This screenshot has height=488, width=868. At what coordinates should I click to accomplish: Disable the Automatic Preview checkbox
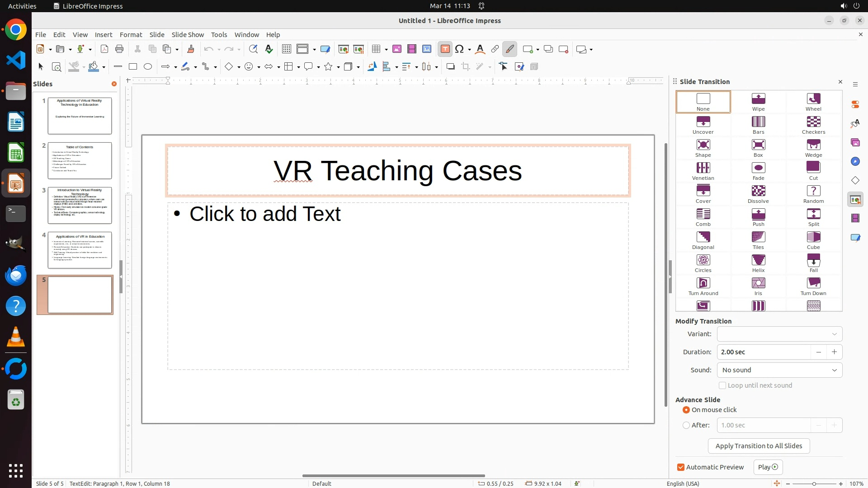[x=681, y=467]
